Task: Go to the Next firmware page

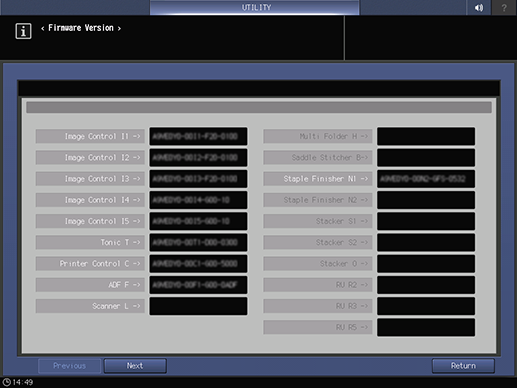Action: click(x=135, y=366)
